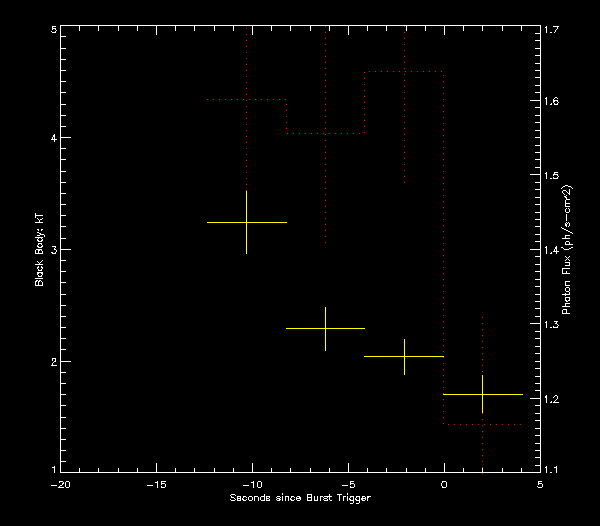Click the 0 tick label on x-axis

pos(444,483)
